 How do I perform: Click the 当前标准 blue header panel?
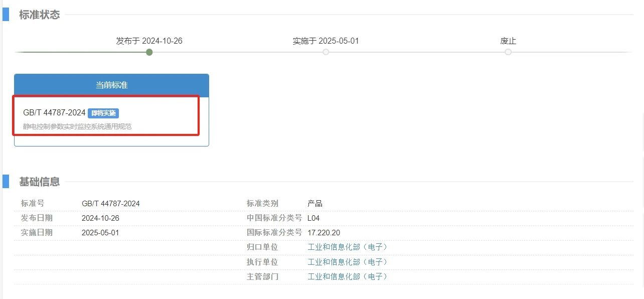111,85
